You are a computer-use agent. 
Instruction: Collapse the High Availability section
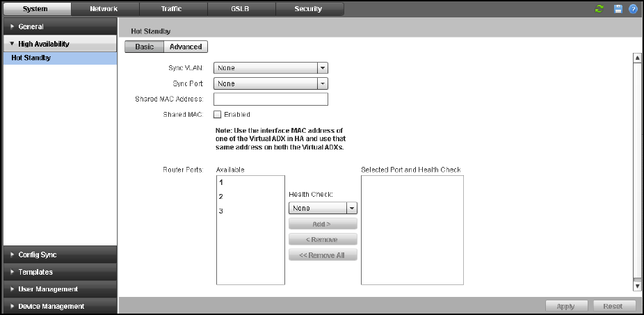(60, 44)
